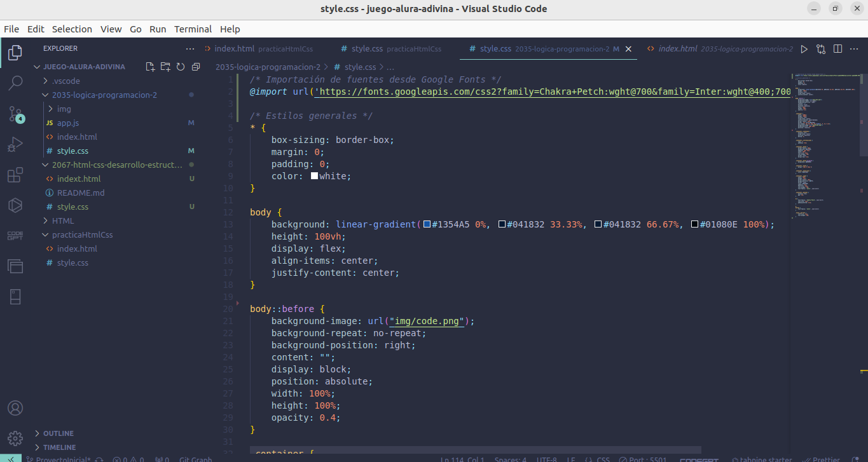This screenshot has height=462, width=868.
Task: Split the editor to the right
Action: point(837,49)
